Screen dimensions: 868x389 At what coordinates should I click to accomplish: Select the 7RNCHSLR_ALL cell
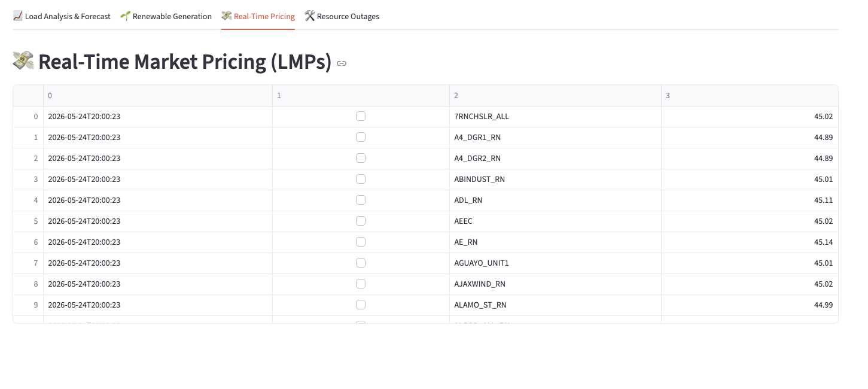(x=555, y=117)
